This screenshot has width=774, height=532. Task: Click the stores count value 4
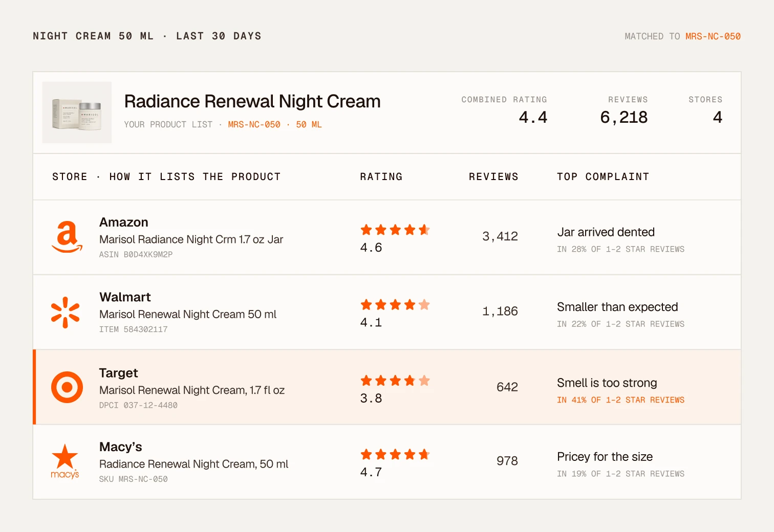pos(718,118)
